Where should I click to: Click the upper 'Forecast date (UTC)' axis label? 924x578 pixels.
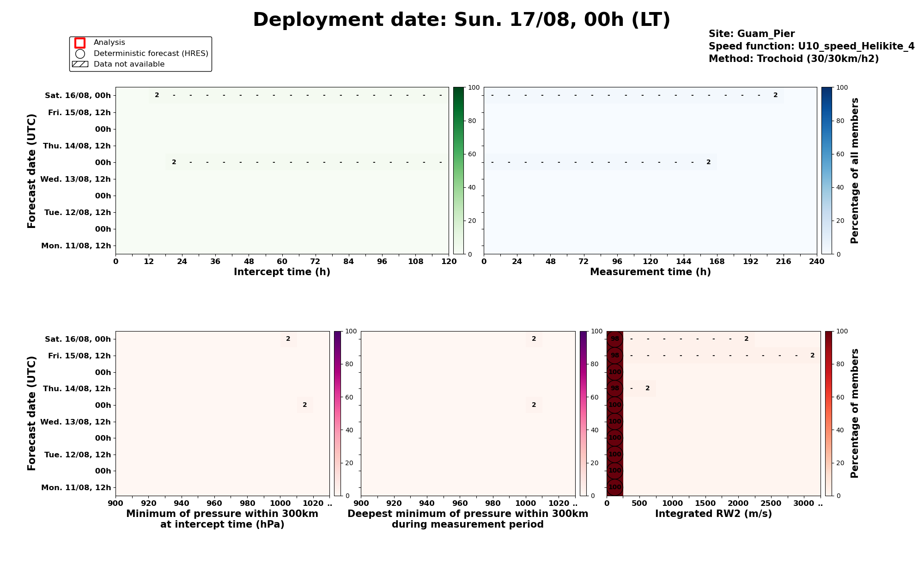(x=31, y=171)
